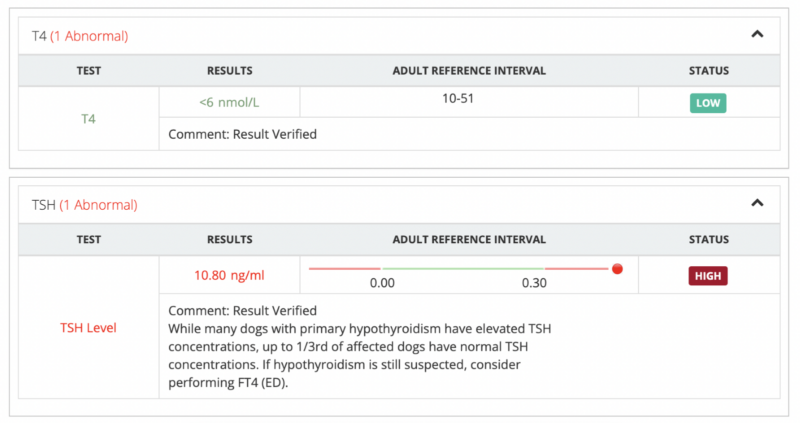Click STATUS column header in T4 table
This screenshot has height=423, width=800.
coord(709,71)
